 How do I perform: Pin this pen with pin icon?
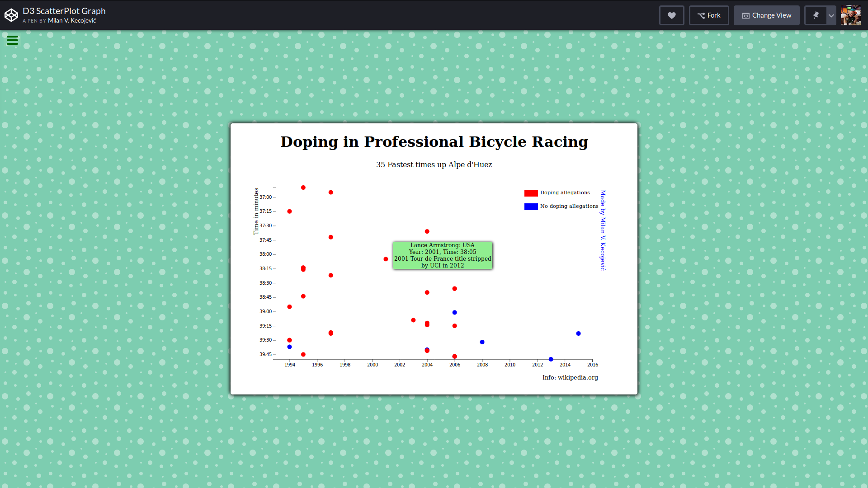(x=816, y=15)
